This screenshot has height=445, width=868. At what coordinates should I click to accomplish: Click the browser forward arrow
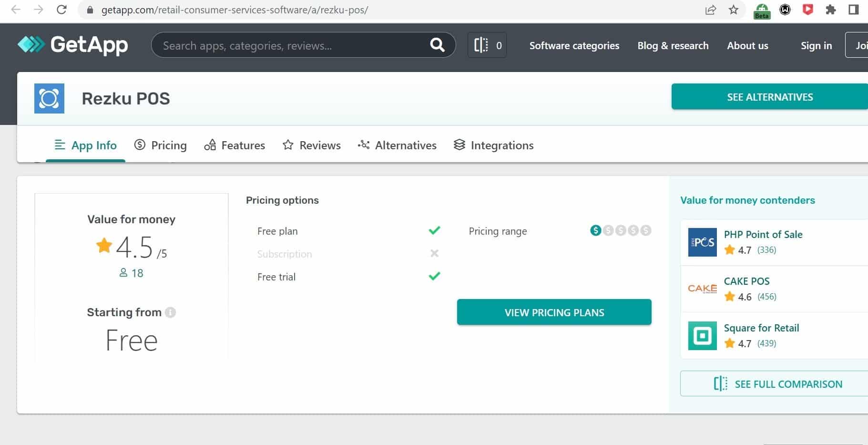pyautogui.click(x=39, y=10)
